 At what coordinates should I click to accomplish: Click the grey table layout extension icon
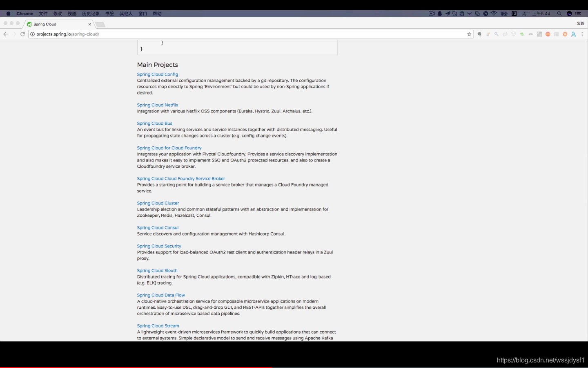(556, 34)
